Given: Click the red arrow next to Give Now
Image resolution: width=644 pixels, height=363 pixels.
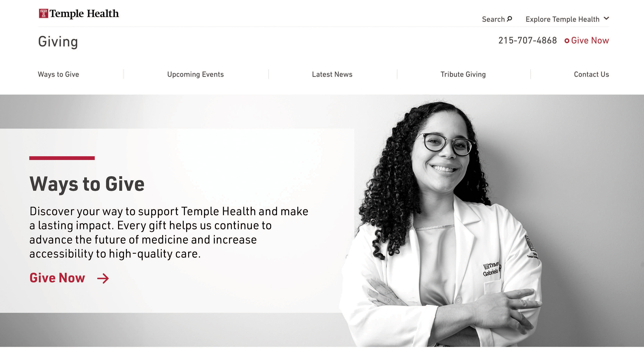Looking at the screenshot, I should 103,278.
